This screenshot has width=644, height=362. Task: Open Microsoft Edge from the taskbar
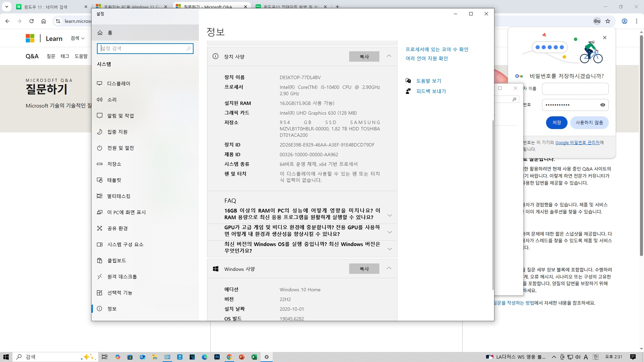click(205, 357)
